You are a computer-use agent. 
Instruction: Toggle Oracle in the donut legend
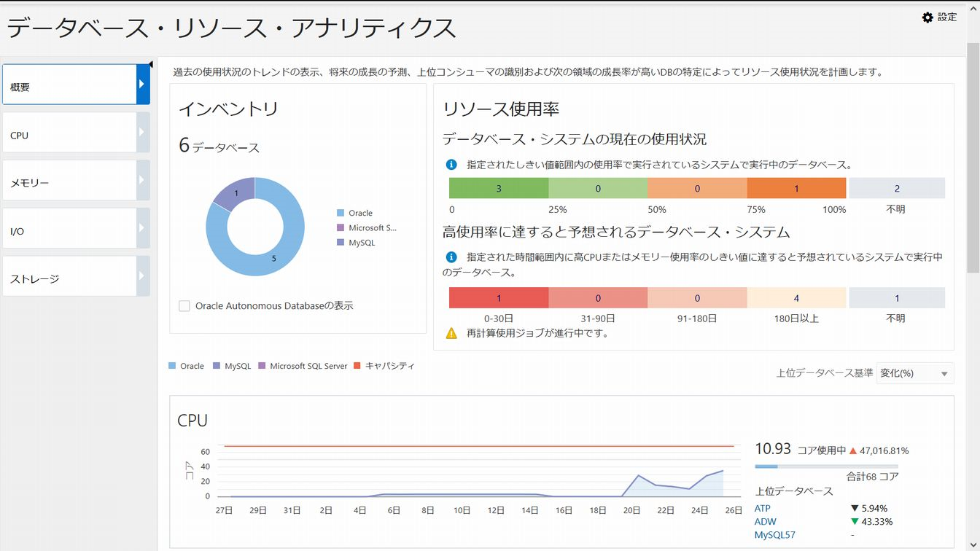(x=355, y=213)
